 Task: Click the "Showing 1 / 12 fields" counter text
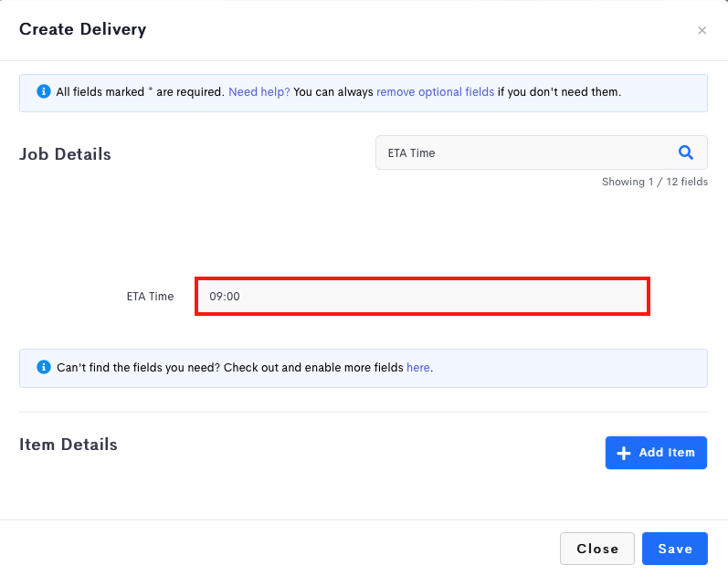coord(655,182)
